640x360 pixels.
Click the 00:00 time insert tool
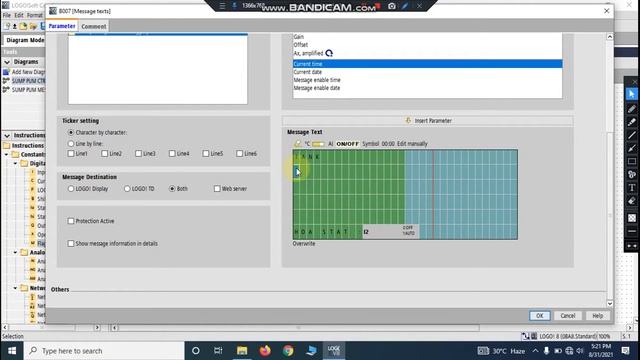[x=388, y=144]
